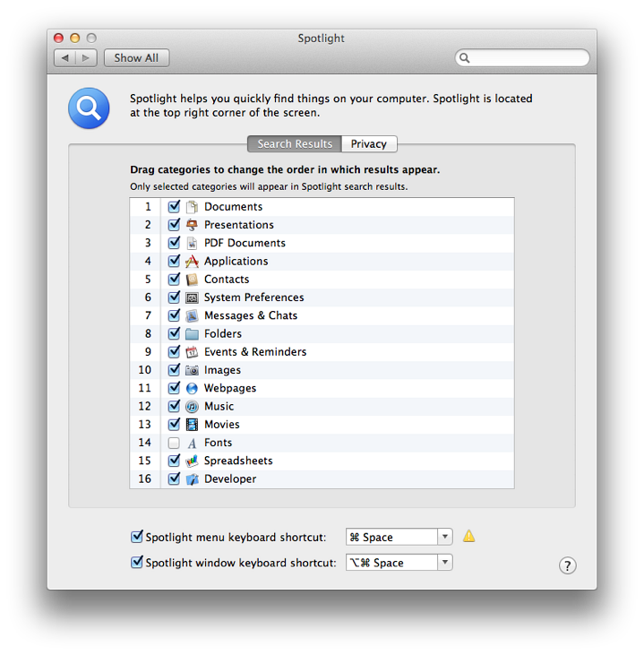Select the System Preferences row text
644x655 pixels.
(253, 297)
